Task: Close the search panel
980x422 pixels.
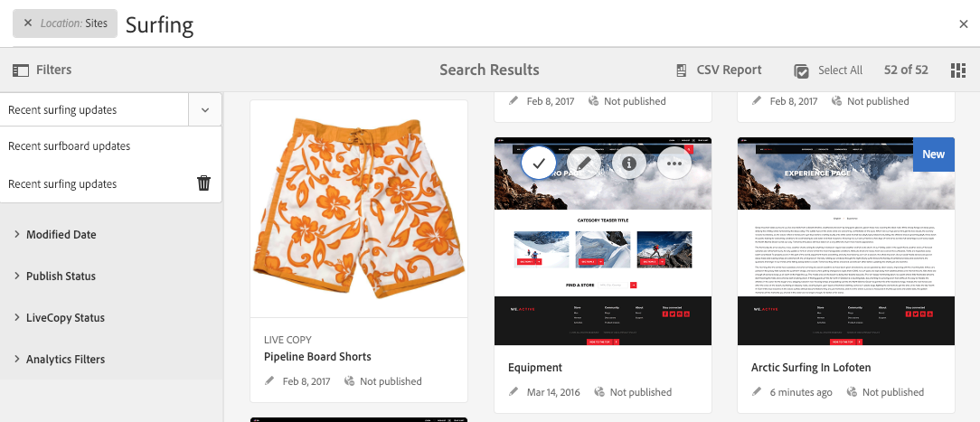Action: pyautogui.click(x=963, y=24)
